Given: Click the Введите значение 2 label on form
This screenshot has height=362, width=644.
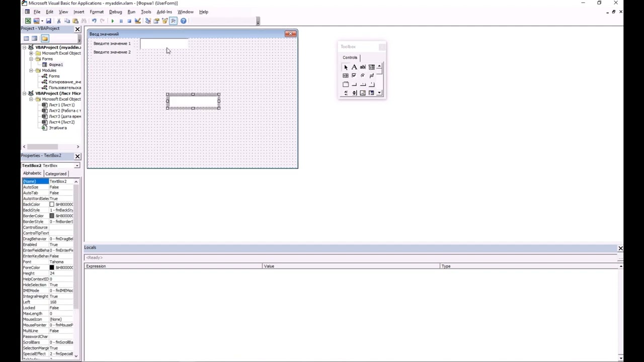Looking at the screenshot, I should click(x=112, y=52).
